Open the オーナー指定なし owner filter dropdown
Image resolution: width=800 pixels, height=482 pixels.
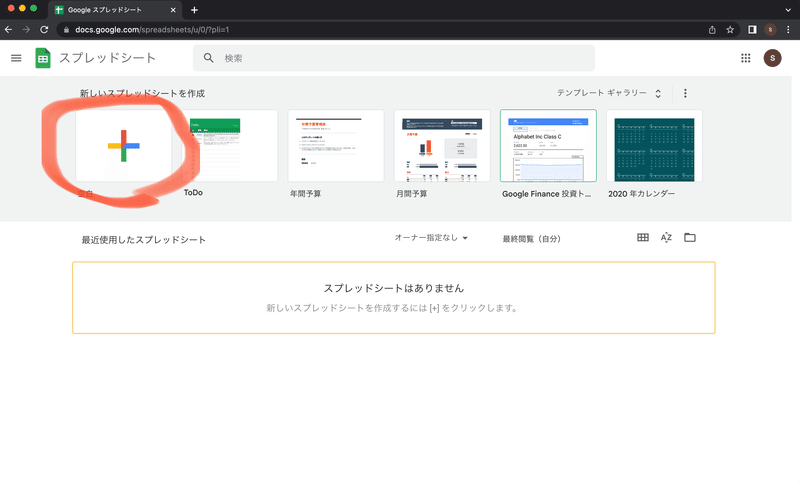pyautogui.click(x=431, y=238)
